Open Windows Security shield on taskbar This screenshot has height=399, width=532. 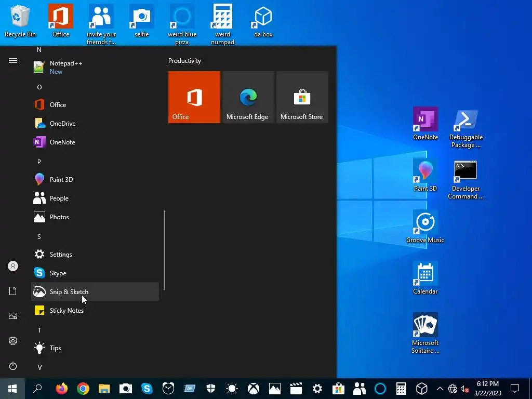[x=211, y=389]
